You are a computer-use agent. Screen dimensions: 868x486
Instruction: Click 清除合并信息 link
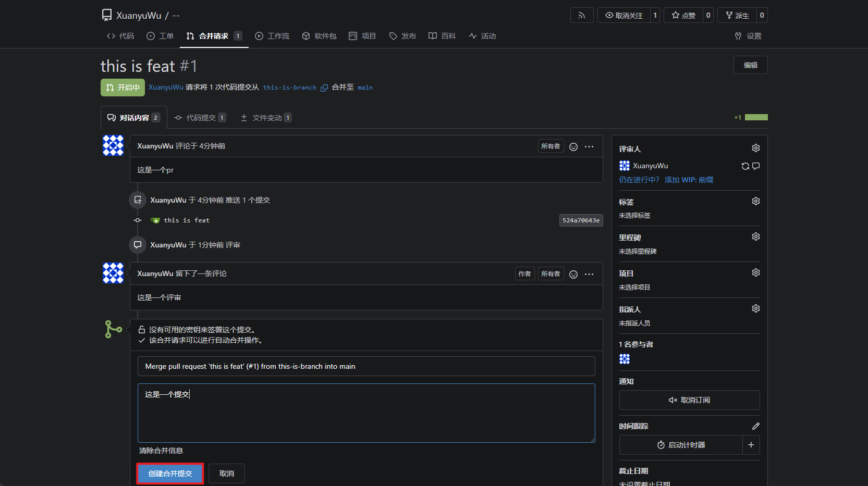pos(161,451)
